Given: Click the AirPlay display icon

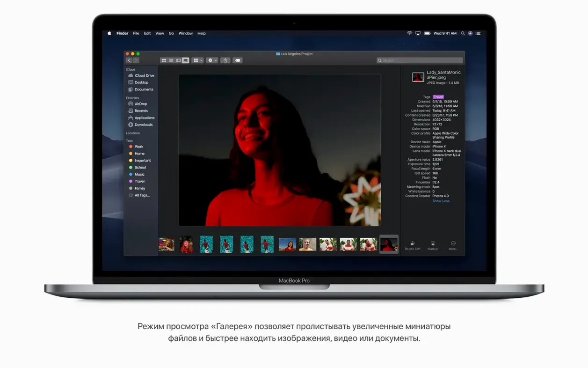Looking at the screenshot, I should point(418,33).
